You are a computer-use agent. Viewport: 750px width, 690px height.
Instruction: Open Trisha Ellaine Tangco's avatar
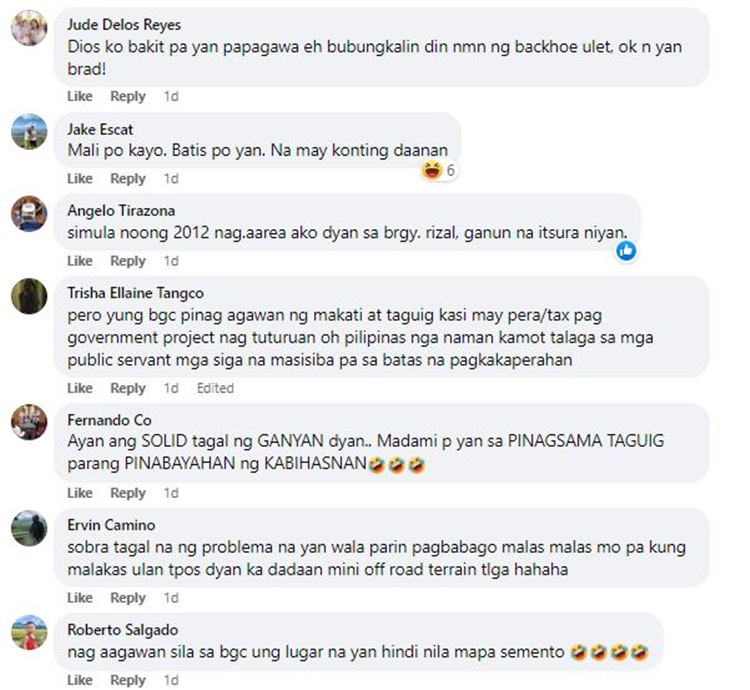pyautogui.click(x=29, y=296)
